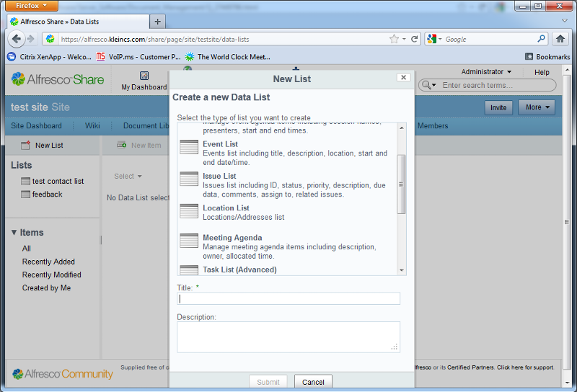Switch to the Members tab
This screenshot has width=577, height=392.
(433, 126)
